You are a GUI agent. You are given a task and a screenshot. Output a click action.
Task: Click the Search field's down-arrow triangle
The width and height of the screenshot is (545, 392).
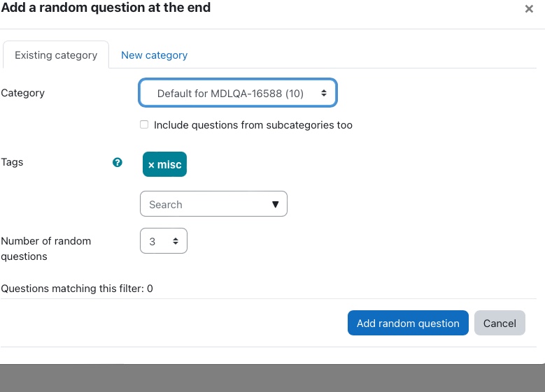(275, 204)
